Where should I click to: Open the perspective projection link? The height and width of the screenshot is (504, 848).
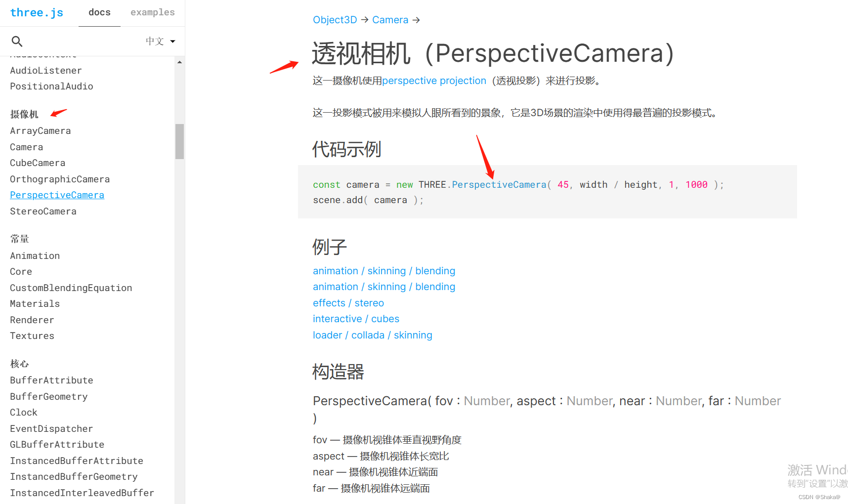coord(434,81)
